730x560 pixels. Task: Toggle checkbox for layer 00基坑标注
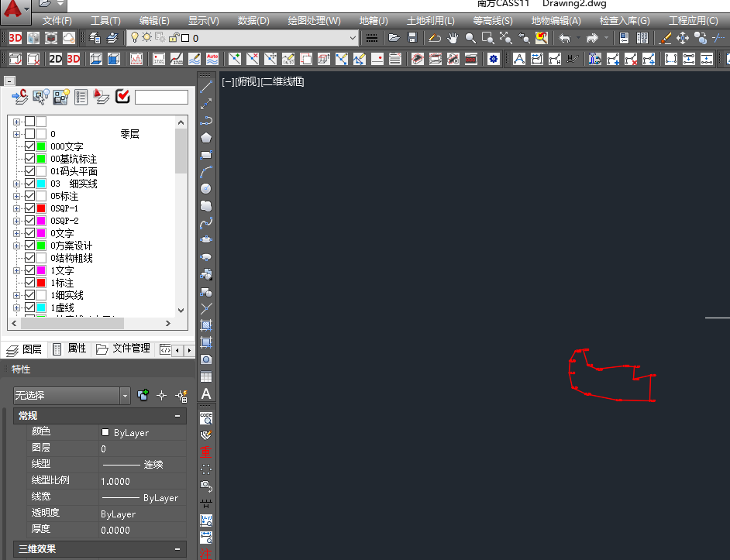(29, 159)
